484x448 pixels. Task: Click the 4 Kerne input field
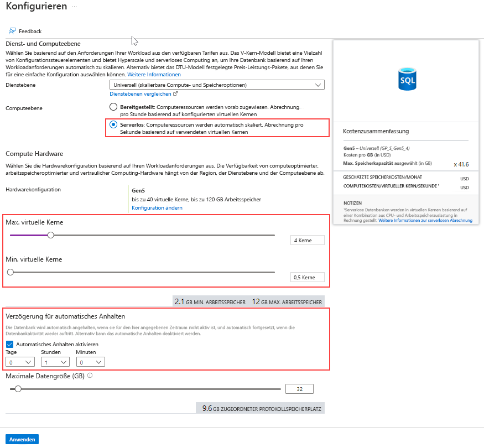click(308, 240)
